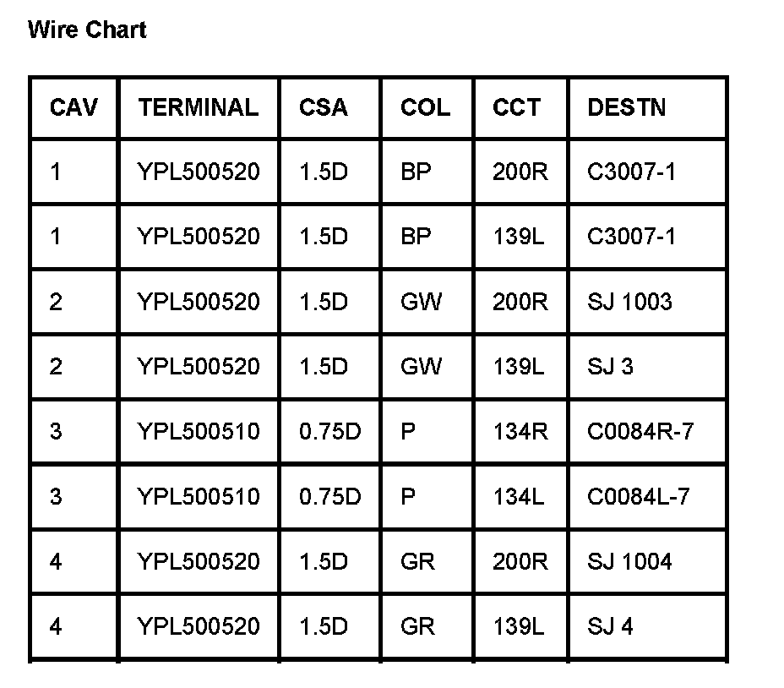Image resolution: width=784 pixels, height=688 pixels.
Task: Select the GW colour cell in the SJ 1003 row
Action: pos(421,302)
